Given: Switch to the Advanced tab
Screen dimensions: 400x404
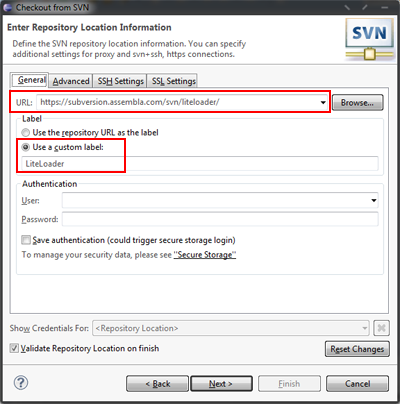Looking at the screenshot, I should (x=71, y=81).
